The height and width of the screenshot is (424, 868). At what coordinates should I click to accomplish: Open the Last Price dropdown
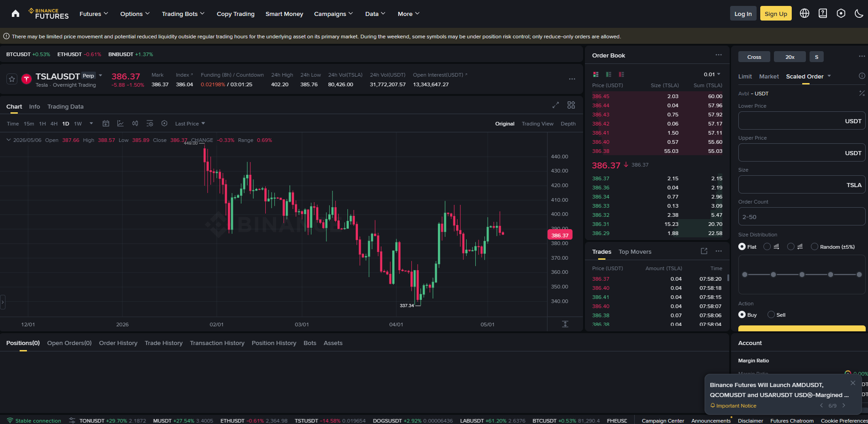190,124
